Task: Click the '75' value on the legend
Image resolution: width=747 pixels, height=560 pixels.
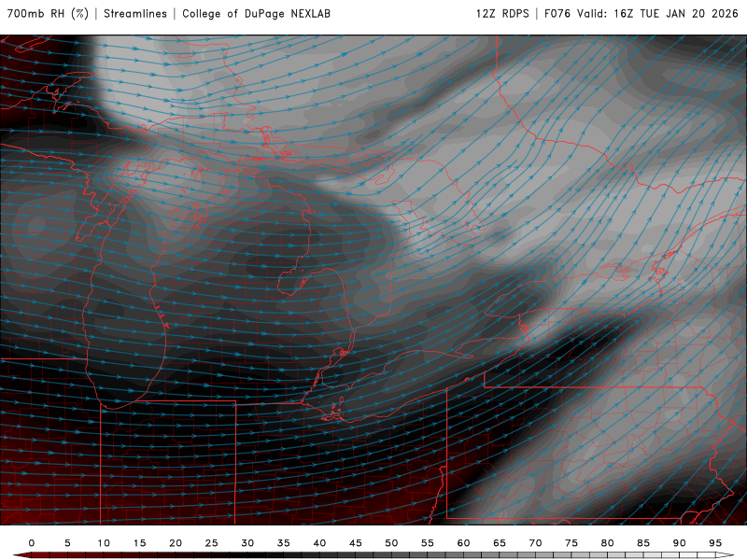Action: (571, 543)
